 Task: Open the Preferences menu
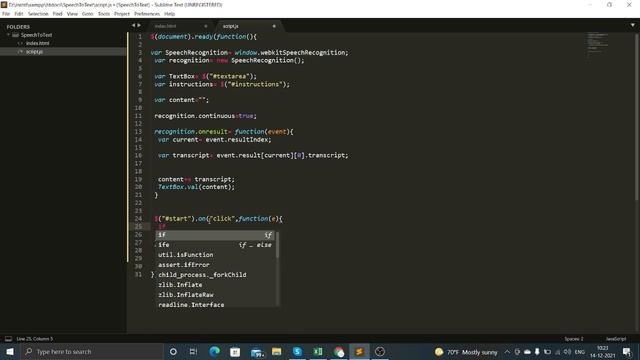pos(147,13)
